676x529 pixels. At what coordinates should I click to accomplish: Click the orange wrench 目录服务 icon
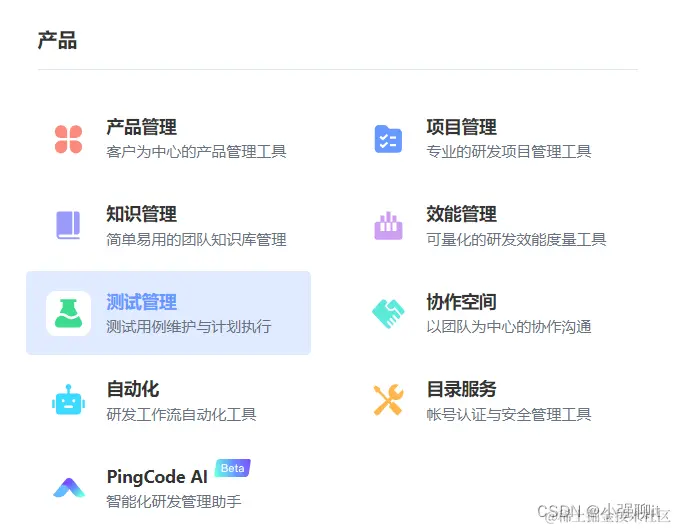click(388, 400)
